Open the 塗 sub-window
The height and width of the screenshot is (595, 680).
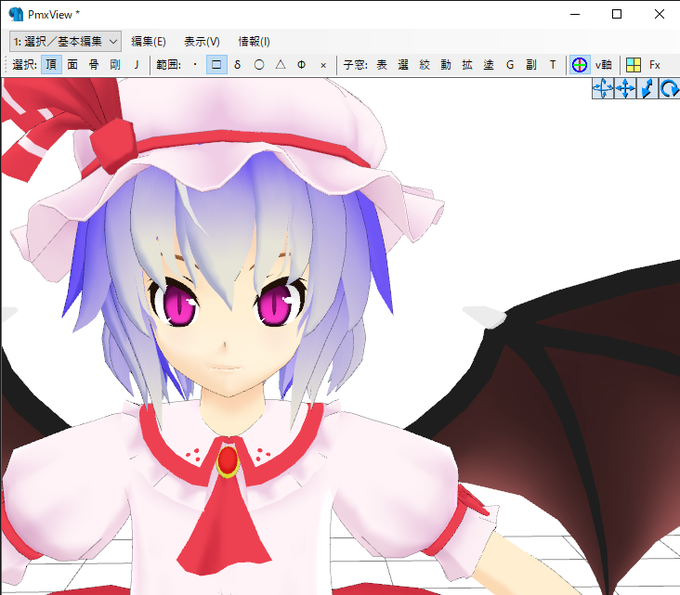click(488, 65)
